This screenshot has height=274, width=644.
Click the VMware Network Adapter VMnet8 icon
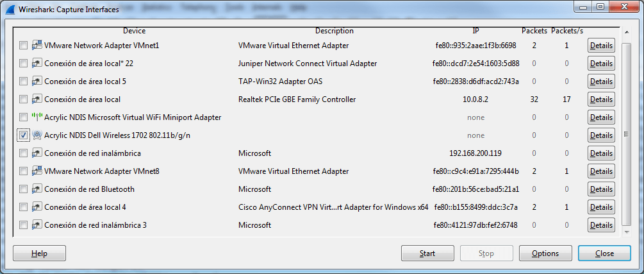click(37, 171)
